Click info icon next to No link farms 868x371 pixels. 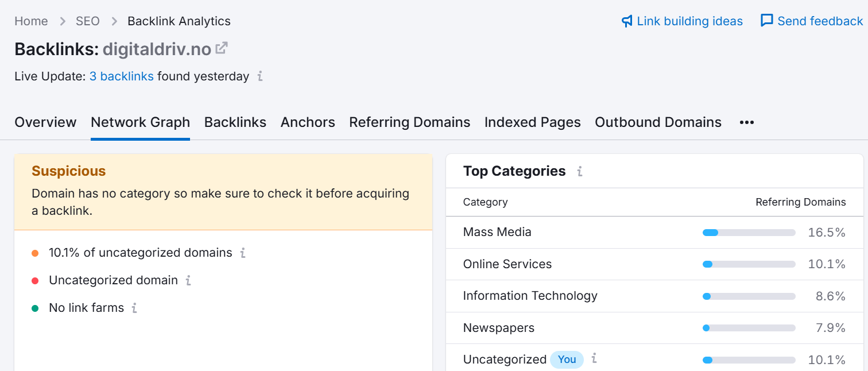134,308
